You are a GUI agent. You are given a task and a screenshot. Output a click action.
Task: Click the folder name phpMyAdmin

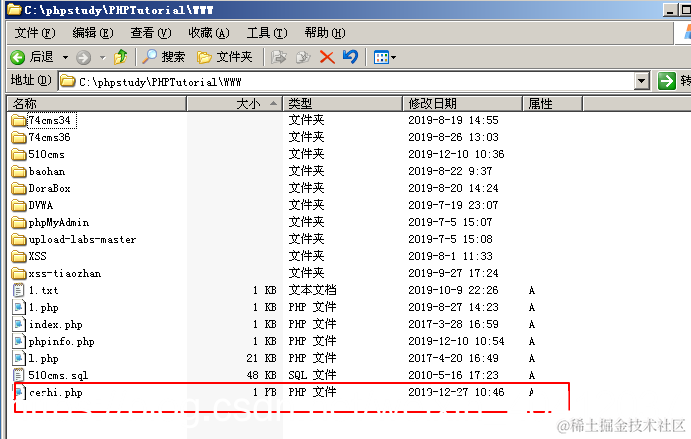[x=59, y=223]
